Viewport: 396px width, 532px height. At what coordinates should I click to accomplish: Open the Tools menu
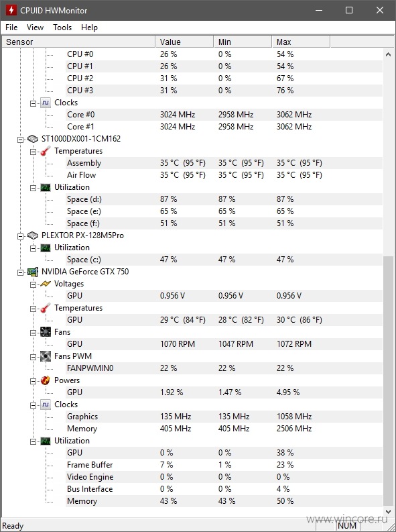(x=62, y=28)
